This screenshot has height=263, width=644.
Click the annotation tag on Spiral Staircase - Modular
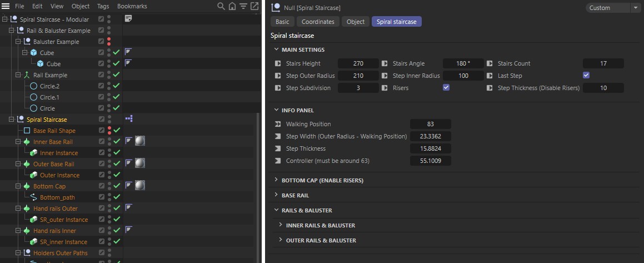tap(128, 19)
